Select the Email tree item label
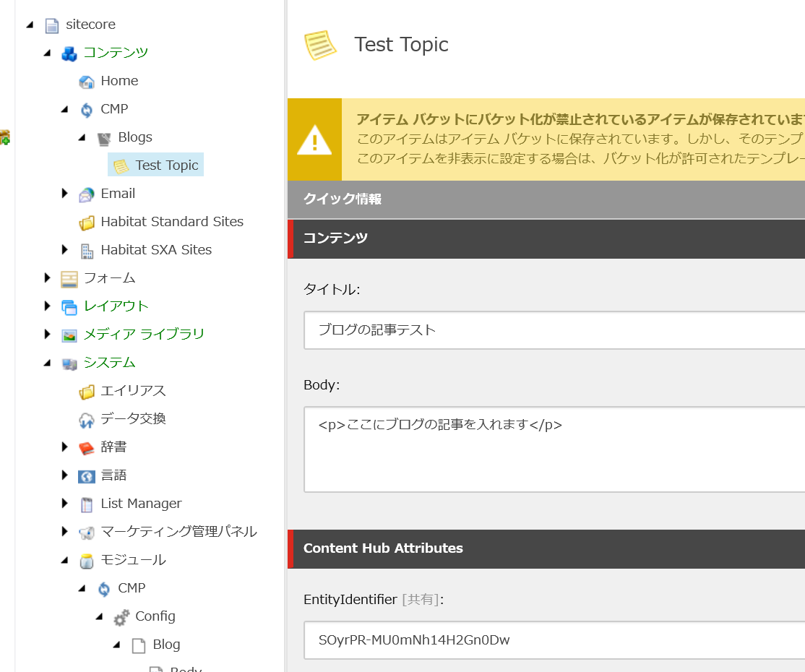 point(118,194)
